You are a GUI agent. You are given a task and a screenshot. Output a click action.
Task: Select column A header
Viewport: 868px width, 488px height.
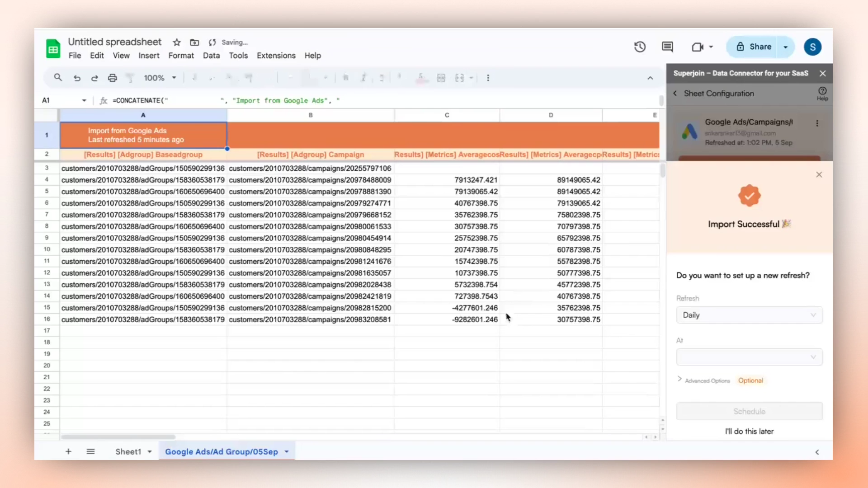[x=143, y=115]
